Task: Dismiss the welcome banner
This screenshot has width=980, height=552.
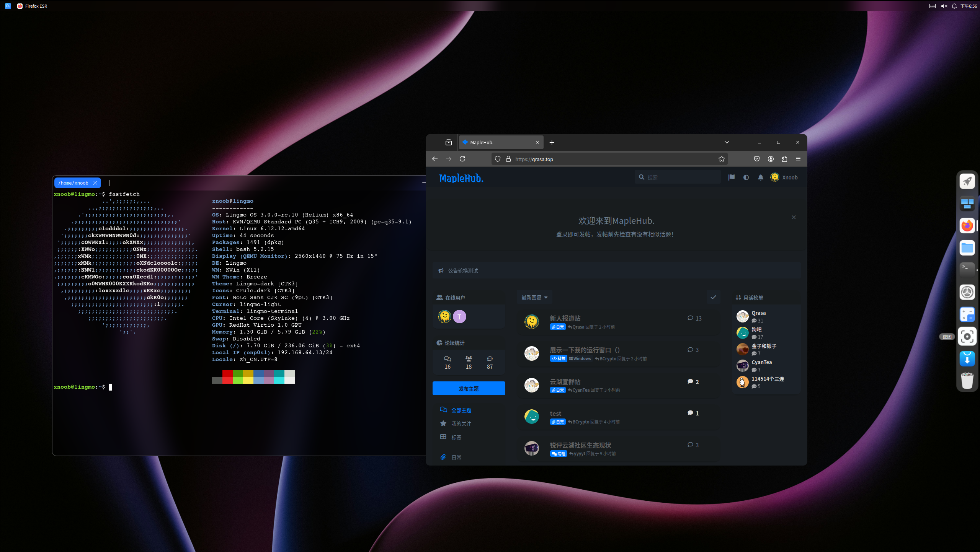Action: [794, 217]
